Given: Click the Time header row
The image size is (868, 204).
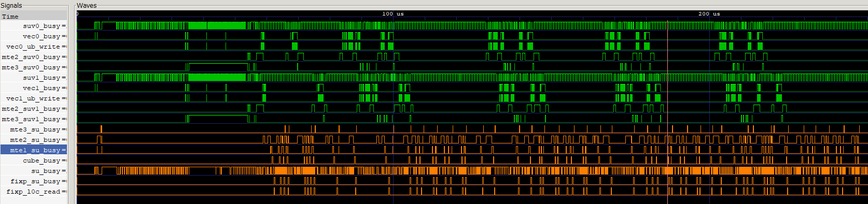Looking at the screenshot, I should click(34, 16).
